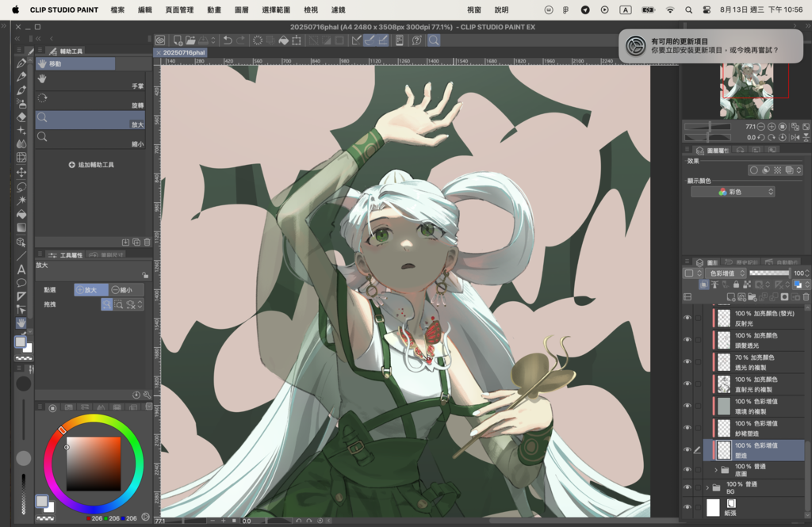Delete sub tool using the trash icon
The width and height of the screenshot is (812, 527).
pyautogui.click(x=147, y=242)
